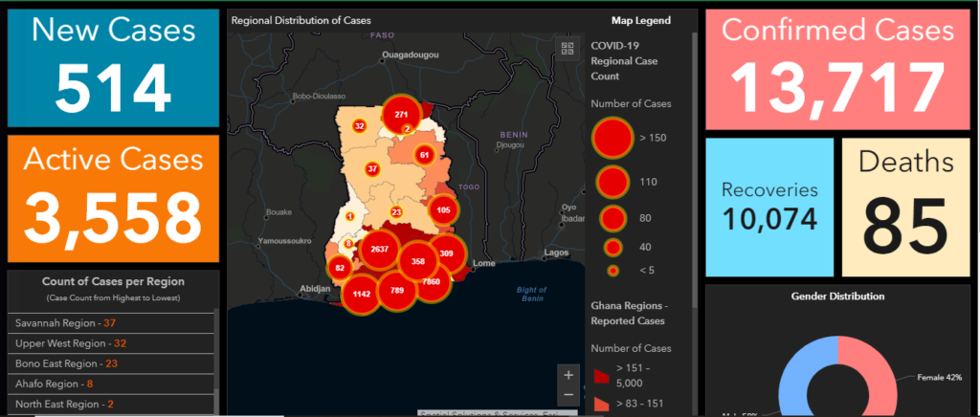Viewport: 980px width, 417px height.
Task: Click the Ouagadougou city label on map
Action: [410, 55]
